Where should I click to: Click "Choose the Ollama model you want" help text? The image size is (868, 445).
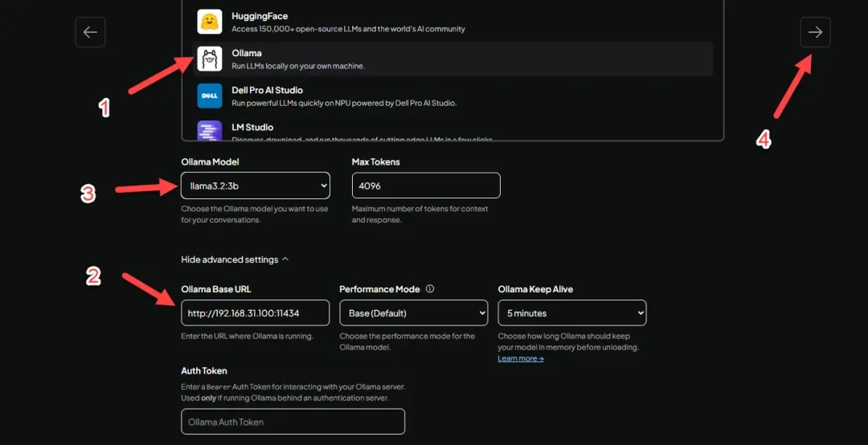coord(255,214)
